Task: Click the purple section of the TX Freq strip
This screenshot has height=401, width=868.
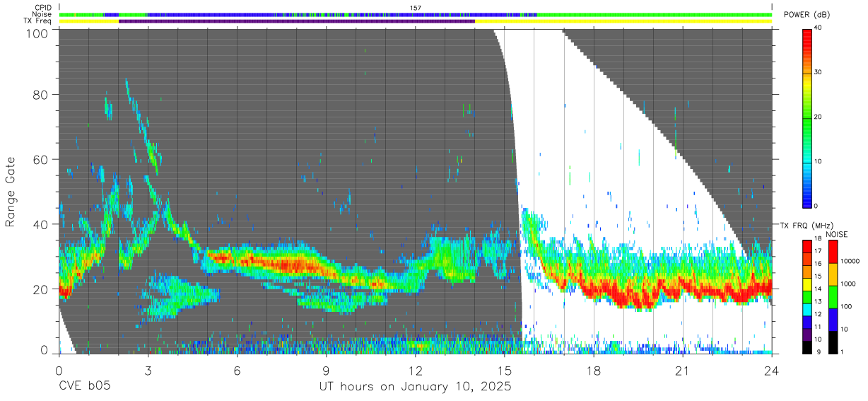Action: coord(297,21)
